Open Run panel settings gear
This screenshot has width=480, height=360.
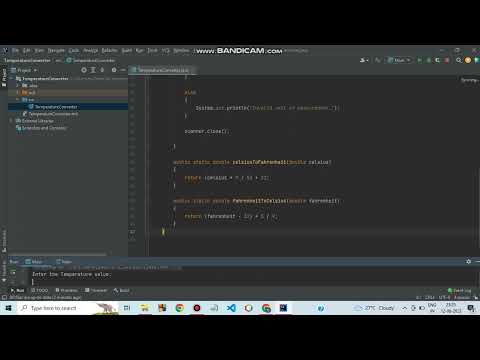pos(469,262)
